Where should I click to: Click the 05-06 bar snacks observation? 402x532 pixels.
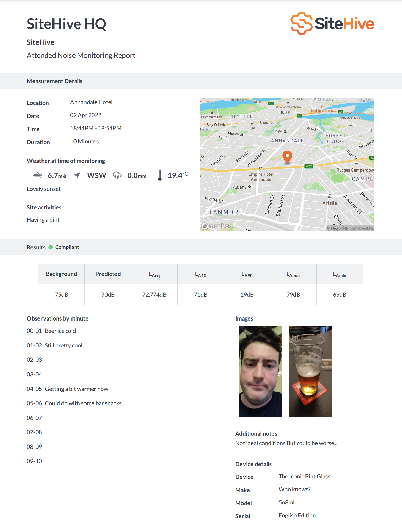(74, 403)
